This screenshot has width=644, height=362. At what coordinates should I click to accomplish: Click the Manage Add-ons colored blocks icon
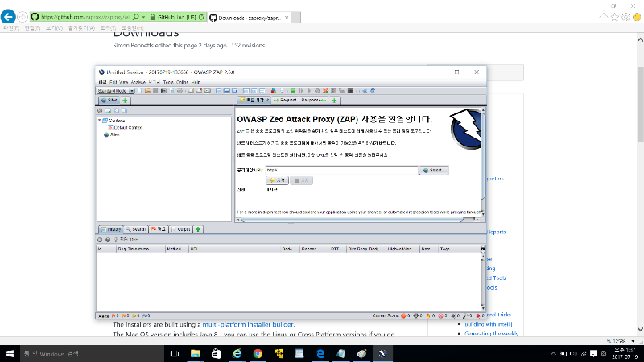(x=274, y=91)
